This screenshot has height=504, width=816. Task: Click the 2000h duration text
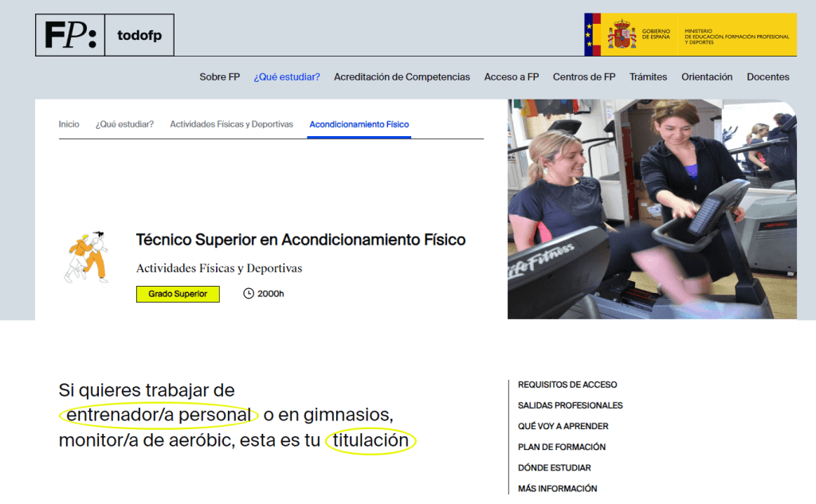[271, 294]
